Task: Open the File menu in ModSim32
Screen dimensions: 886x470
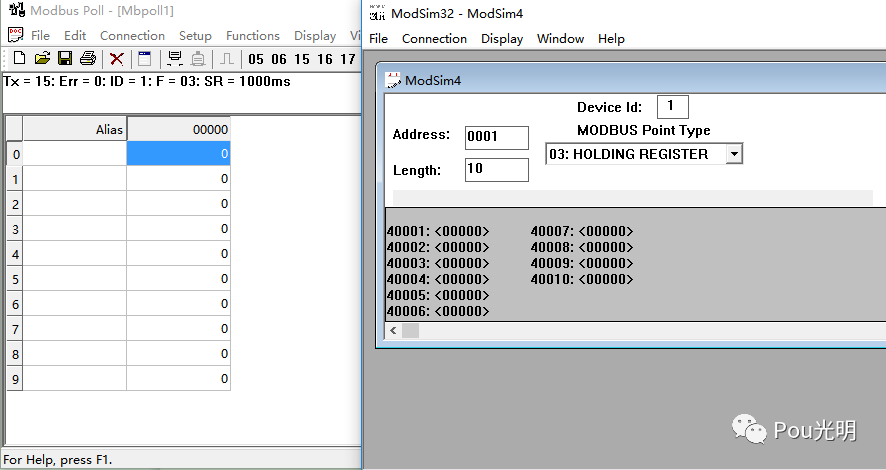Action: point(378,38)
